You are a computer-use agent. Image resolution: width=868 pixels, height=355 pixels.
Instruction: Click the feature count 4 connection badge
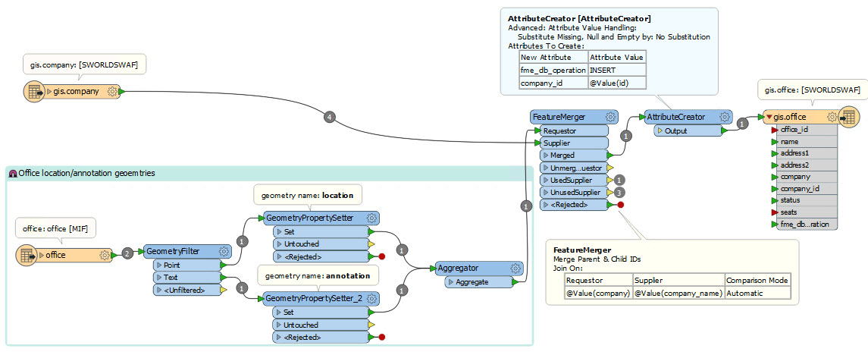tap(329, 117)
